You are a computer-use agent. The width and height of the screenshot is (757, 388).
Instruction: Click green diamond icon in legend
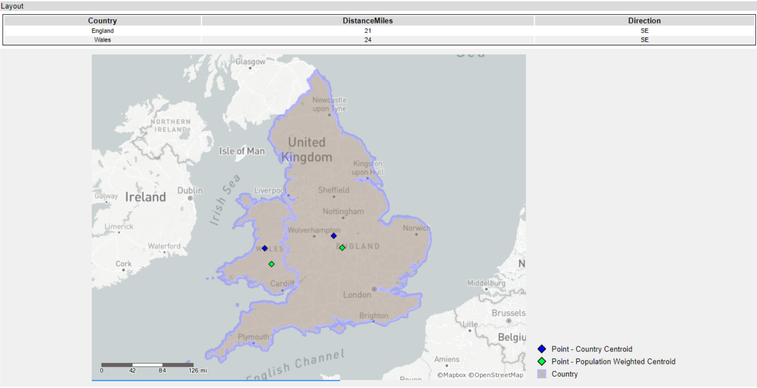pyautogui.click(x=542, y=361)
